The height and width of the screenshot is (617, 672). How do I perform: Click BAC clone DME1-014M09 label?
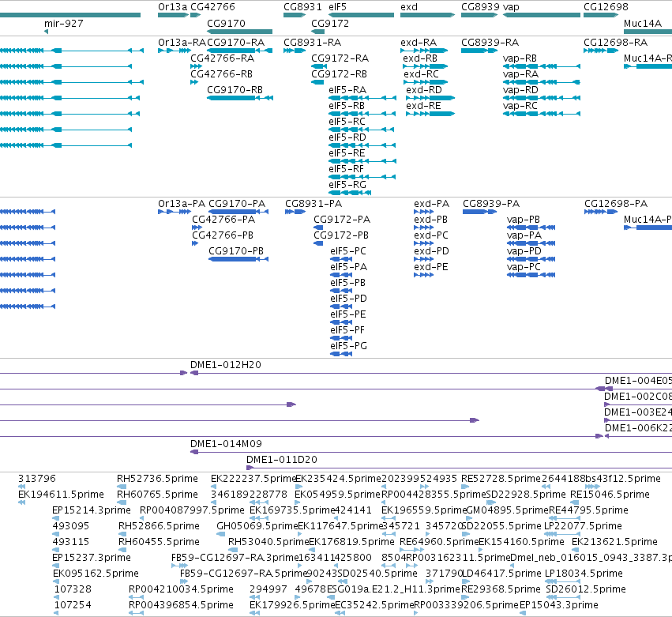[x=226, y=444]
